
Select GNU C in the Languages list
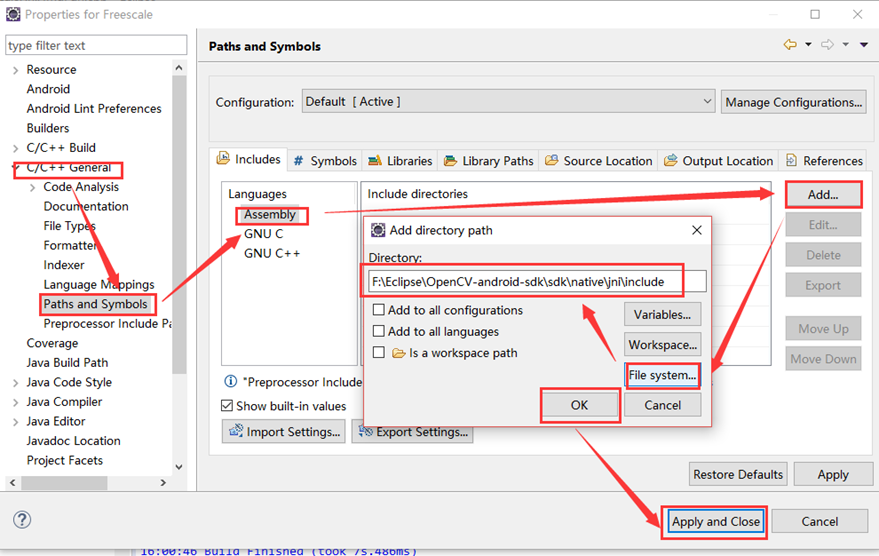(x=263, y=234)
